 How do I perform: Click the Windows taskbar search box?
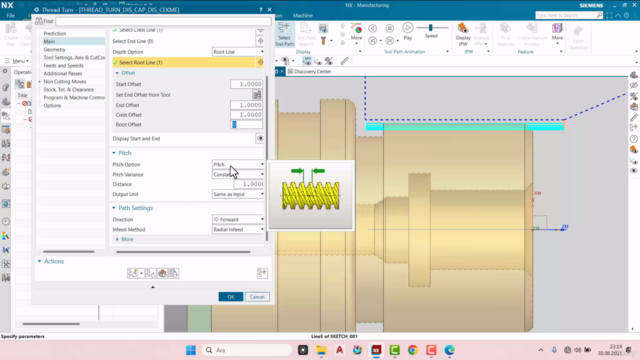[x=247, y=350]
